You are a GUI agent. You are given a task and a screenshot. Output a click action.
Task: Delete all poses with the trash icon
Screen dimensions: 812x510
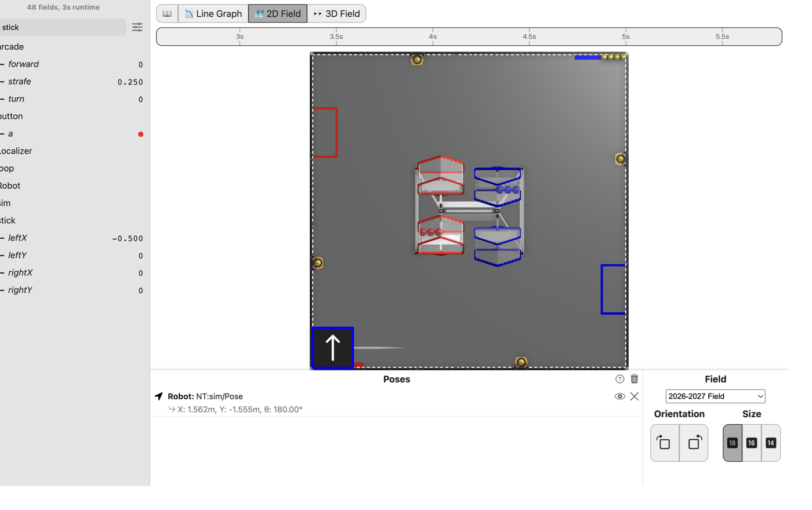pyautogui.click(x=635, y=379)
